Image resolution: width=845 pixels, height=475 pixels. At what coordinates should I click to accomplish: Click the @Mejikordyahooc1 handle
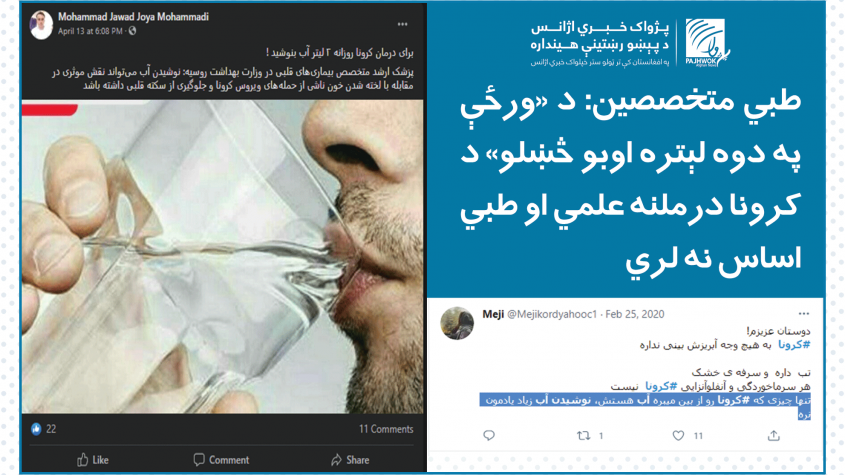(x=552, y=314)
